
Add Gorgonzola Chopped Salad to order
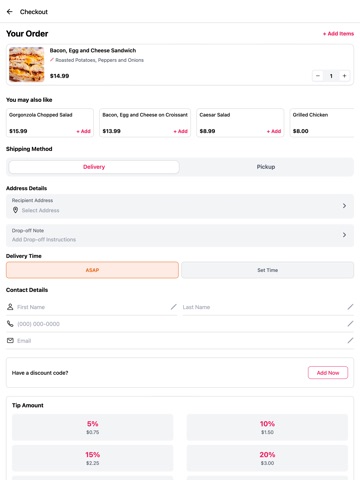[84, 131]
